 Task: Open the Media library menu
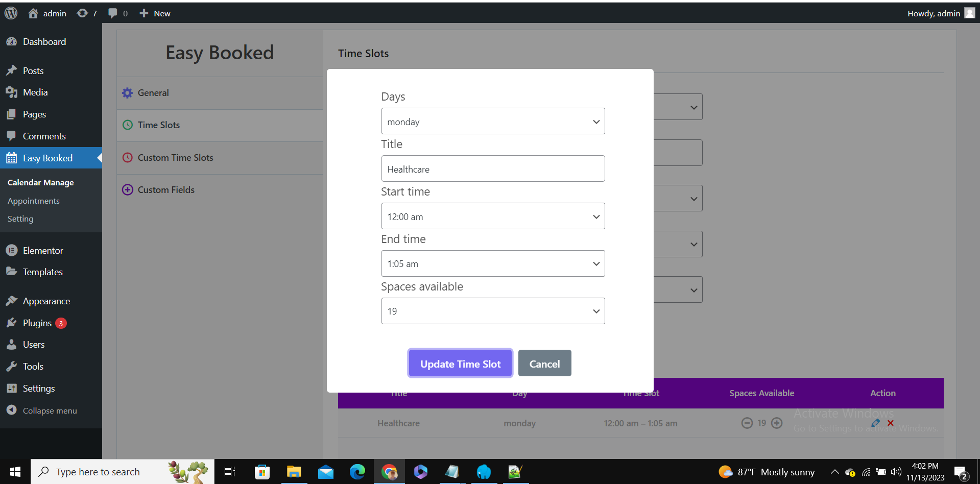point(51,92)
